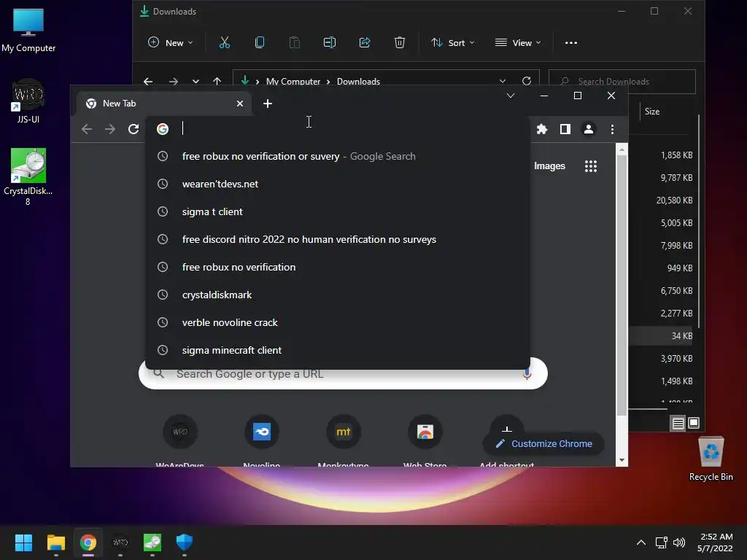Select suggestion 'sigma minecraft client'
The width and height of the screenshot is (747, 560).
338,350
